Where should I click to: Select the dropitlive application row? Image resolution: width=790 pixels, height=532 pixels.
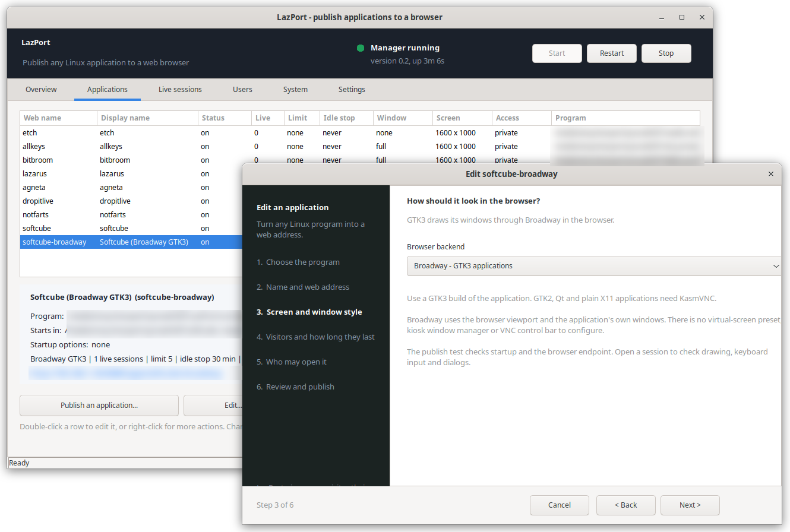tap(131, 201)
